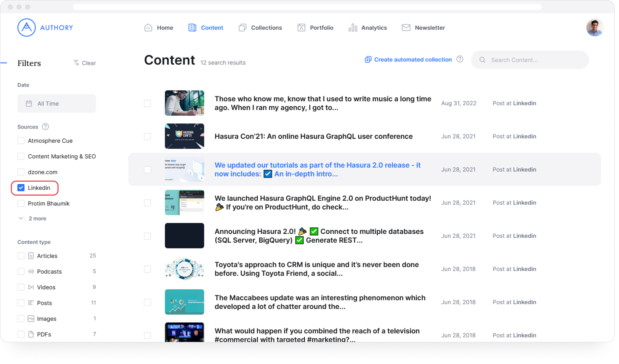Open the Hasura Con'21 conference post title
Viewport: 619px width, 364px height.
tap(314, 137)
